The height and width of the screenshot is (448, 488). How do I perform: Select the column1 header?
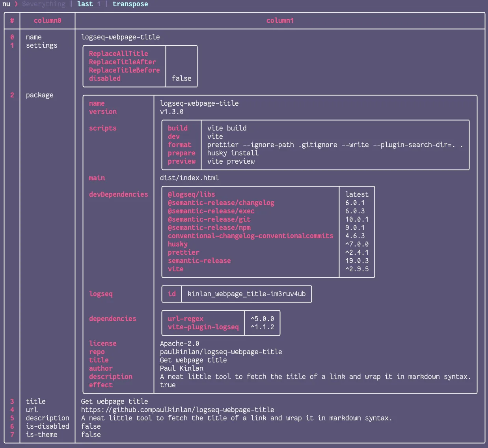coord(280,21)
